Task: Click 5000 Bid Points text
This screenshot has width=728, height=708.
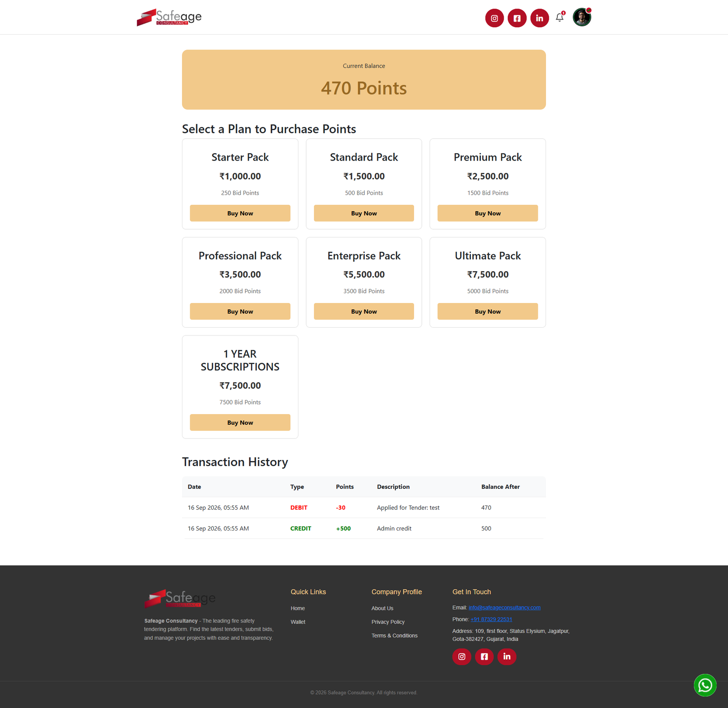Action: 488,291
